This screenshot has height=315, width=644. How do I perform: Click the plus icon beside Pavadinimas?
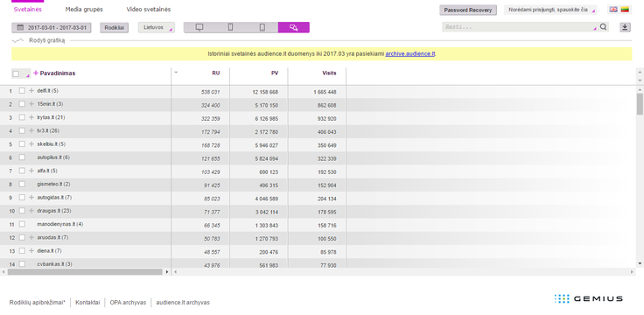[x=35, y=73]
